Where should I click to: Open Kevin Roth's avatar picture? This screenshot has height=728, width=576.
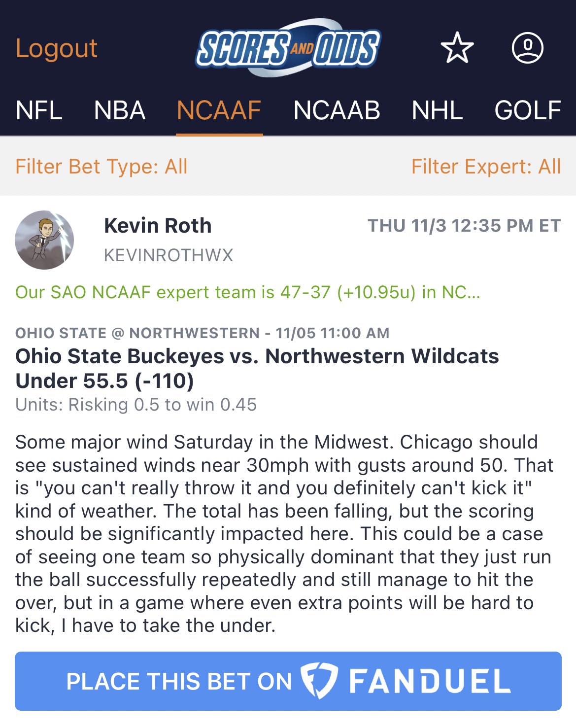click(44, 240)
